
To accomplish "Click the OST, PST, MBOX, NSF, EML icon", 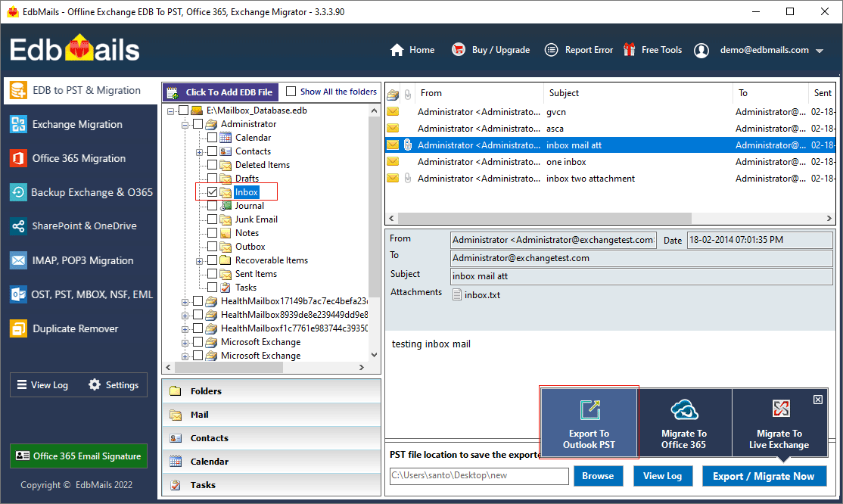I will coord(18,294).
